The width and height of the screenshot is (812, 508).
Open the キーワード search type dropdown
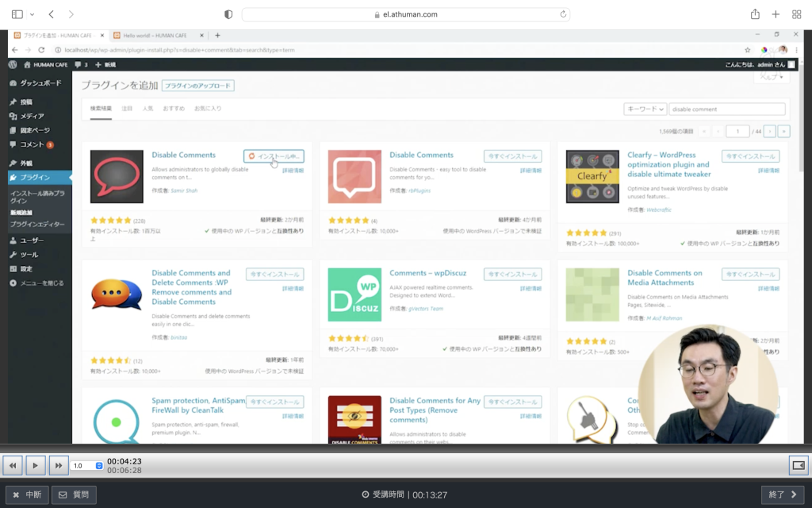645,110
